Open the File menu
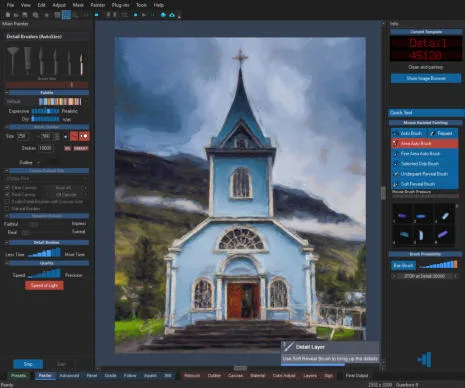465x388 pixels. [x=10, y=5]
